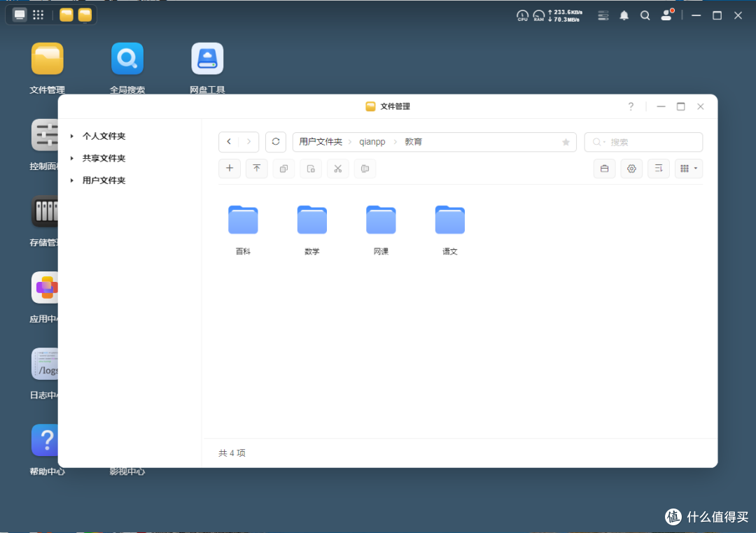Open file manager settings gear
The height and width of the screenshot is (533, 756).
click(x=631, y=168)
